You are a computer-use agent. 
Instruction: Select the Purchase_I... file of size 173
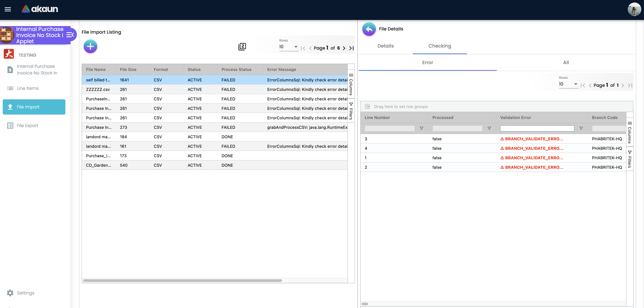[214, 156]
